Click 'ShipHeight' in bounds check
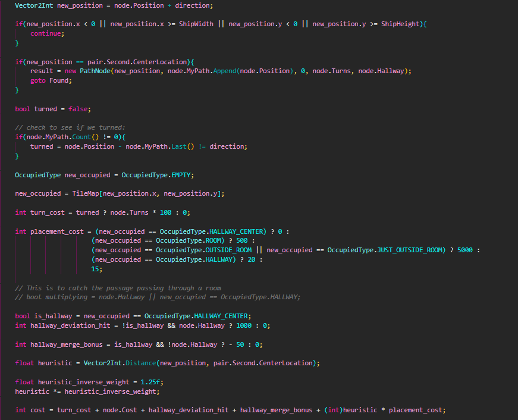The height and width of the screenshot is (420, 518). tap(400, 24)
